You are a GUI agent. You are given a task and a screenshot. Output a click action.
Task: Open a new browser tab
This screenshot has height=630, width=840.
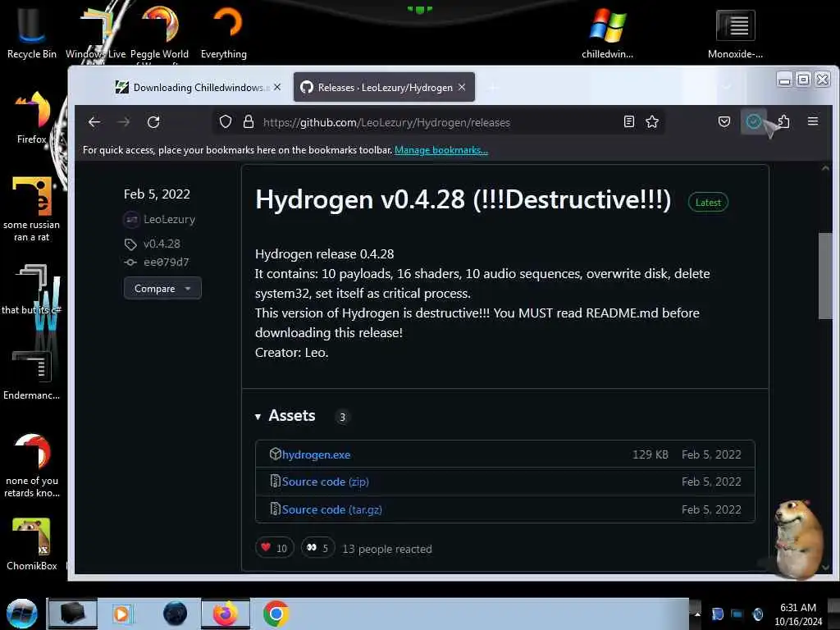coord(493,87)
